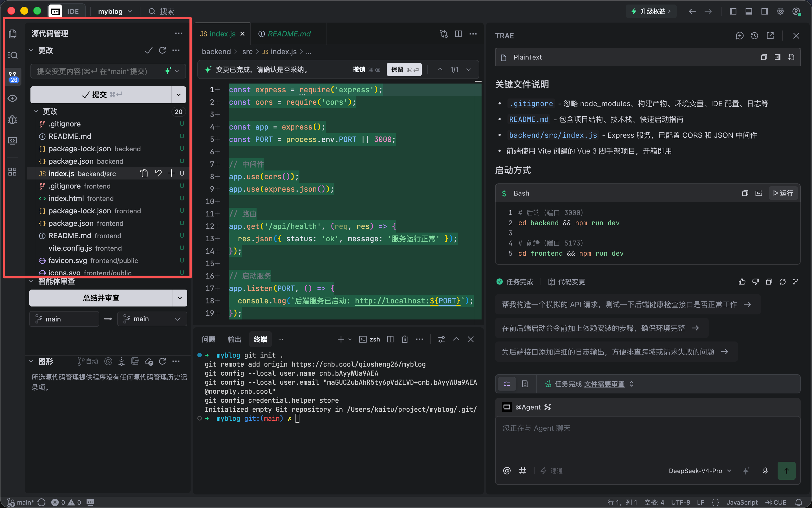812x508 pixels.
Task: Click the 升级权益 upgrade button
Action: pos(651,11)
